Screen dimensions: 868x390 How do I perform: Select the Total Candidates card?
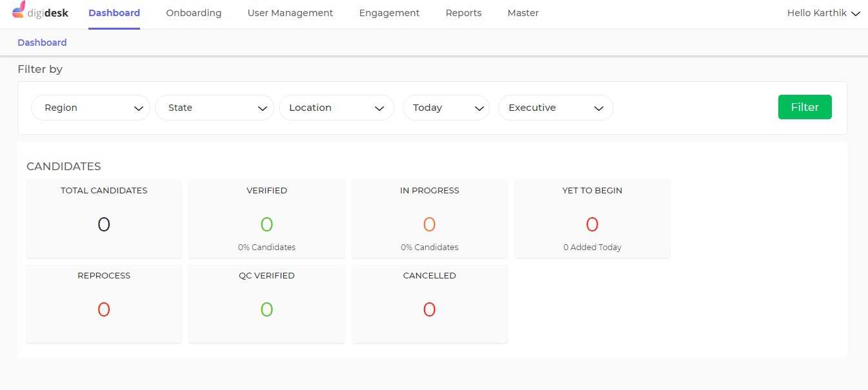click(104, 219)
